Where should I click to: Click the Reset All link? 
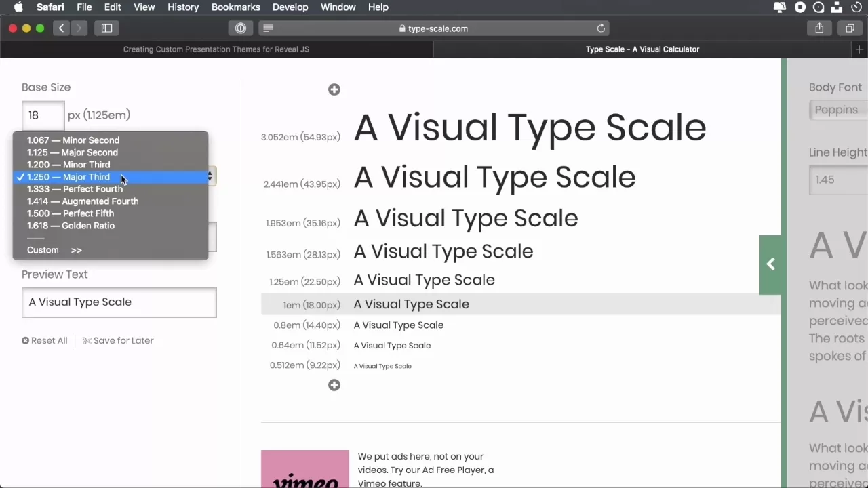(45, 340)
